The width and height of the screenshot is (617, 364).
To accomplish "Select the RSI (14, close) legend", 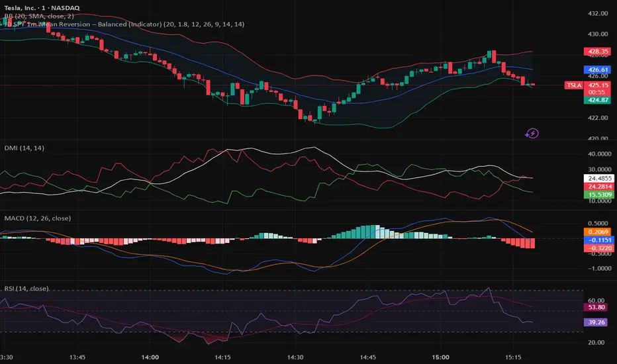I will point(26,289).
